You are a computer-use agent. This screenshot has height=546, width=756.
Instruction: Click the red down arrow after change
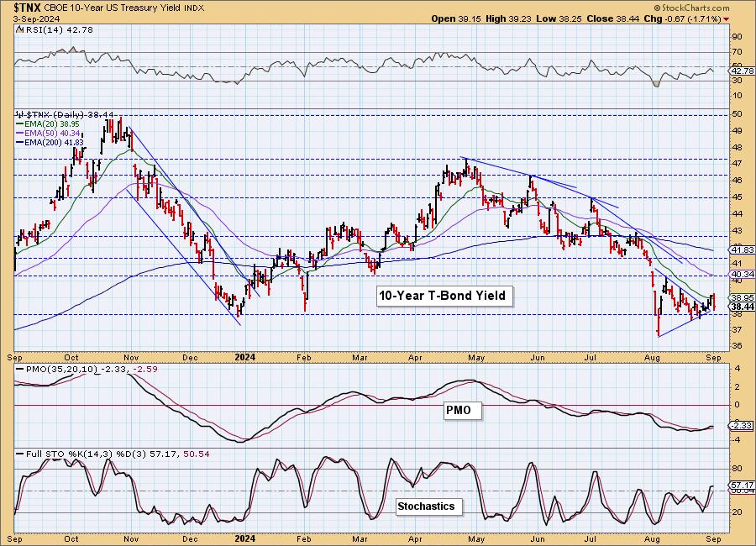click(727, 19)
